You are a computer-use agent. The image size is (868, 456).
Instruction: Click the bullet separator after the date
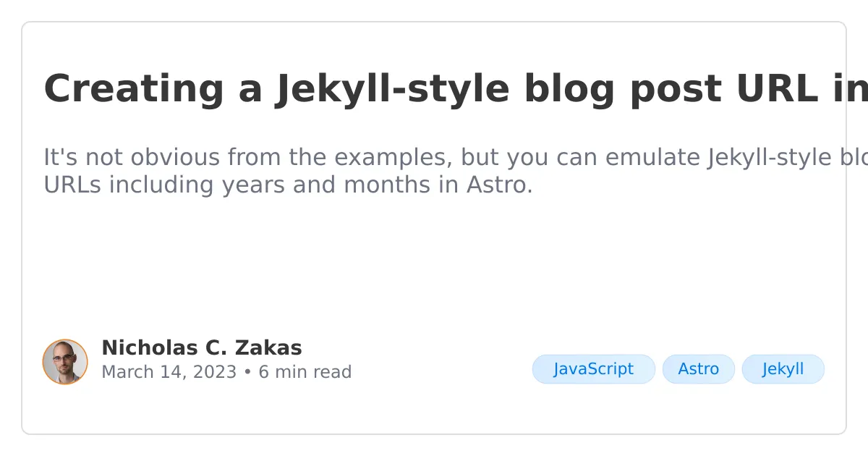point(247,372)
